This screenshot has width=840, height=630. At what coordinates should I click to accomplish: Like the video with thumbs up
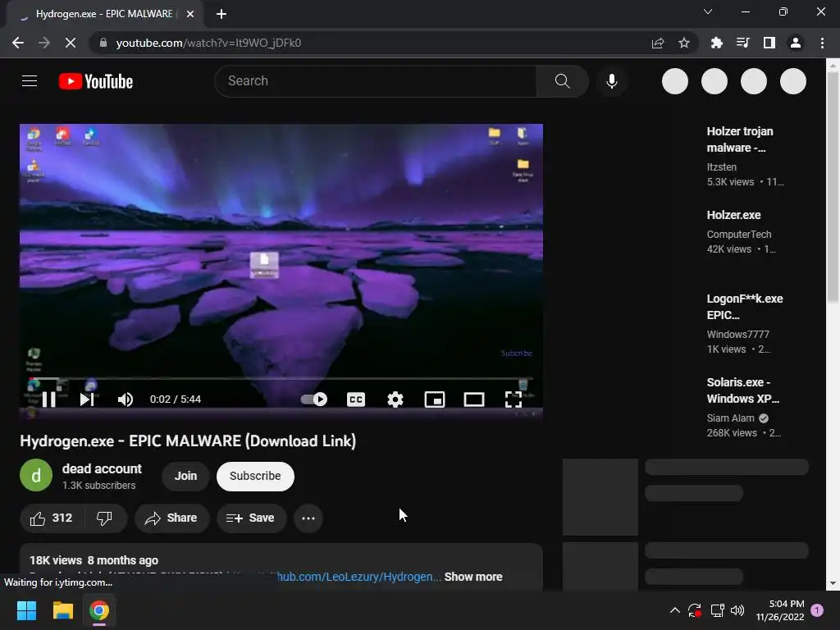tap(51, 518)
